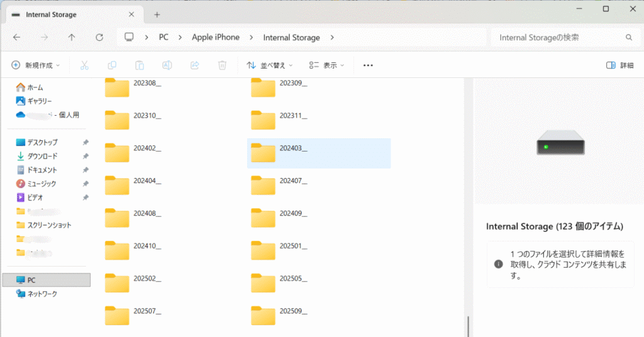Click the Rename icon in toolbar
Screen dimensions: 644x337
pyautogui.click(x=167, y=65)
